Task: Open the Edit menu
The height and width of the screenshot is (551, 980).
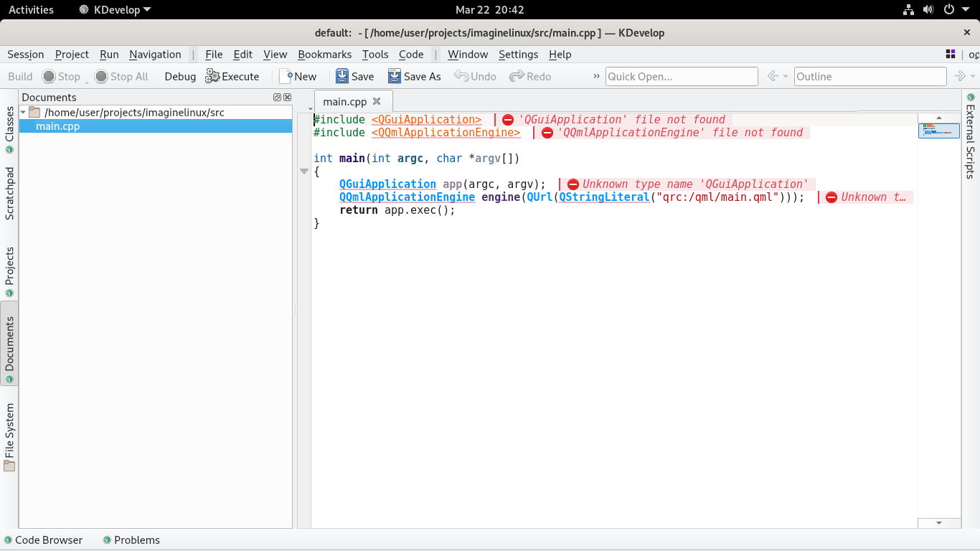Action: pyautogui.click(x=243, y=55)
